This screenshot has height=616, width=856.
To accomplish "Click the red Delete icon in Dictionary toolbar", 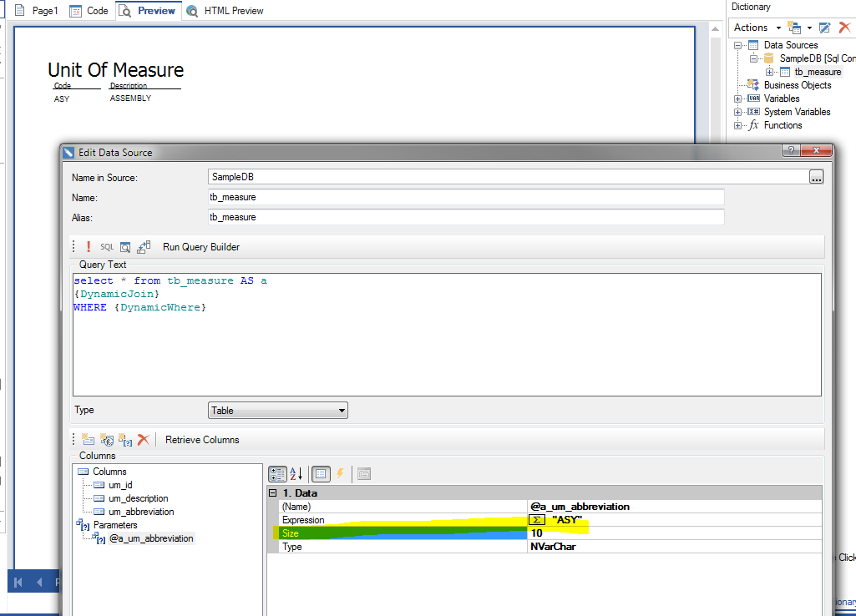I will pyautogui.click(x=844, y=28).
